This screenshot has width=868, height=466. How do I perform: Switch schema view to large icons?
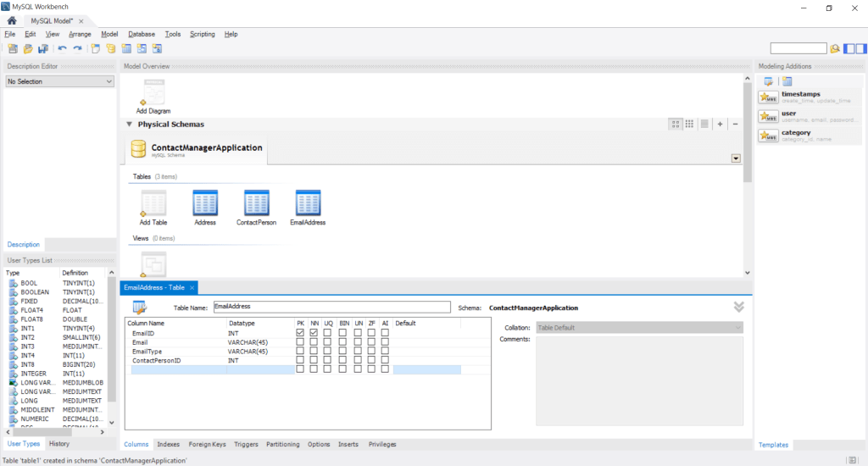pyautogui.click(x=676, y=124)
